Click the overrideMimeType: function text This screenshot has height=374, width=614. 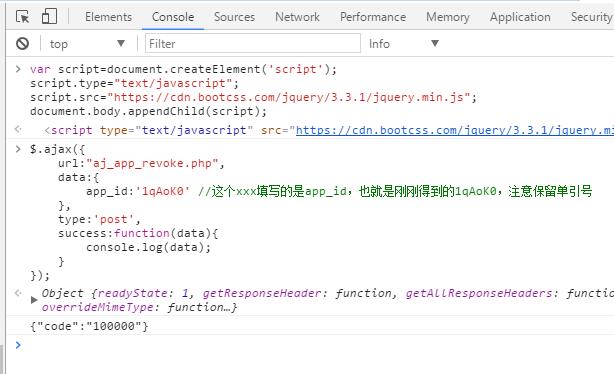click(139, 307)
